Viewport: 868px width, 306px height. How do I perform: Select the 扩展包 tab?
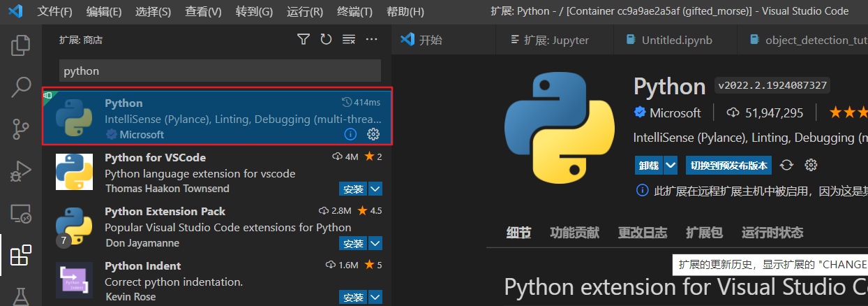[x=704, y=233]
